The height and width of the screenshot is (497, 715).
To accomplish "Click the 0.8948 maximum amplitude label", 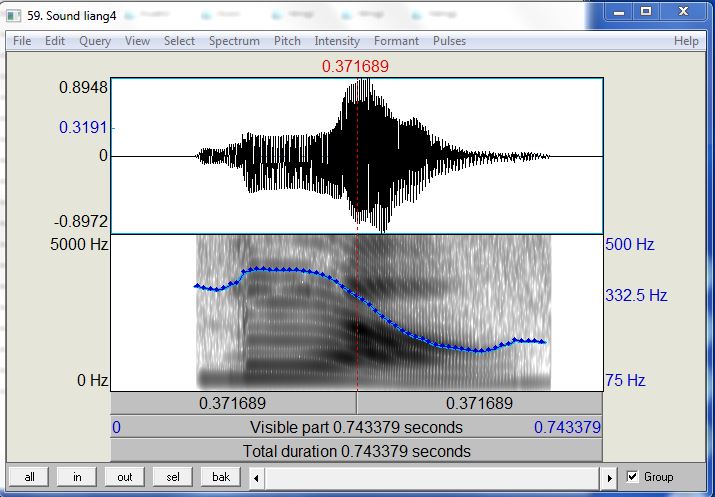I will 83,87.
